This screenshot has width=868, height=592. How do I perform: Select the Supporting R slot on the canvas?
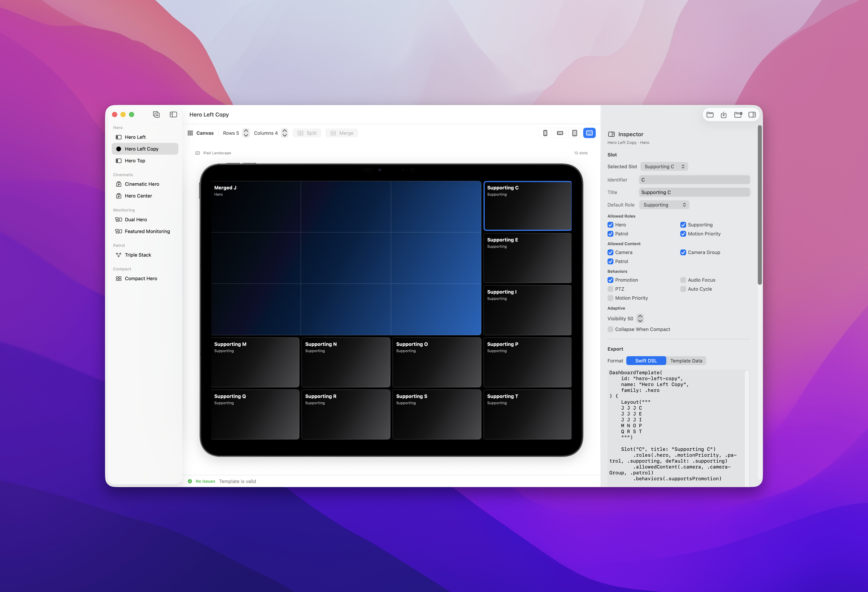[346, 414]
